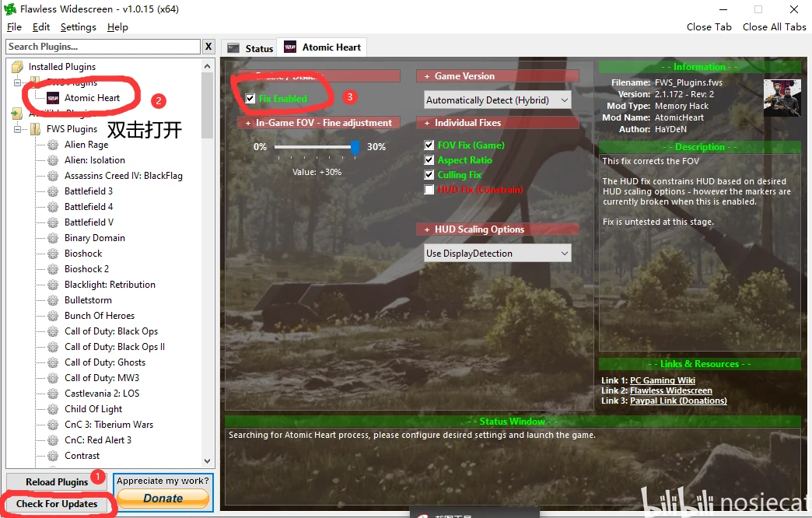
Task: Open the Flawless Widescreen link
Action: [x=670, y=390]
